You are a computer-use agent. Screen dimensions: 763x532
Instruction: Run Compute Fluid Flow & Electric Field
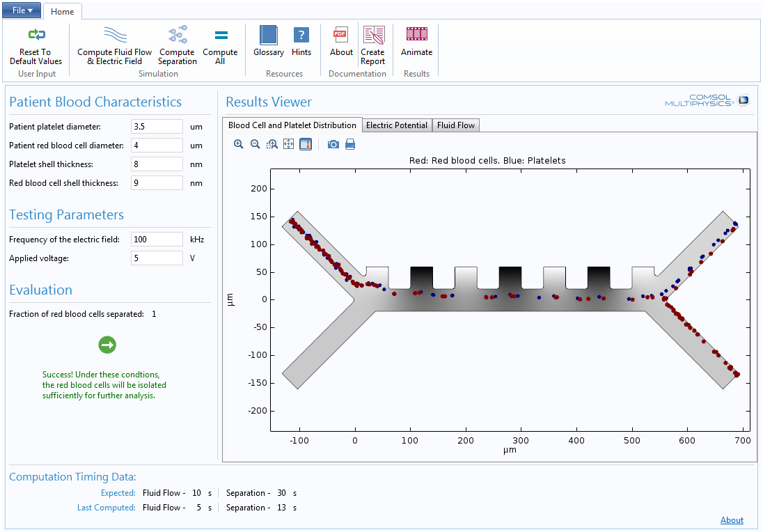click(x=114, y=36)
